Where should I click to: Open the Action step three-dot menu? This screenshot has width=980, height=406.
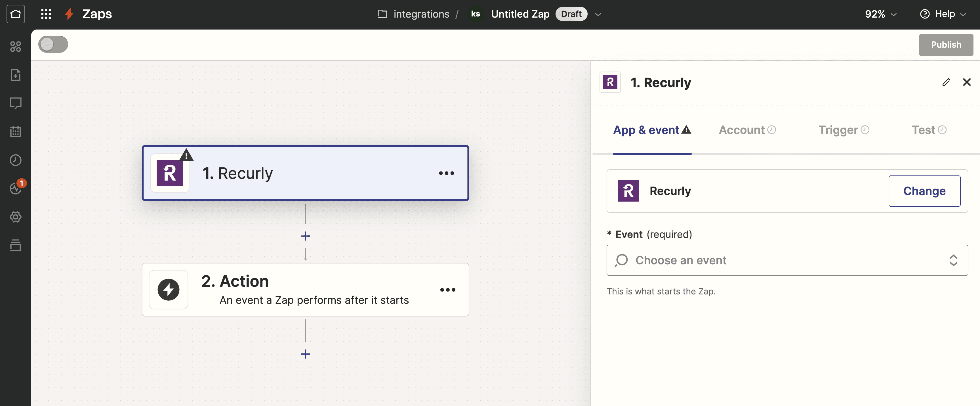tap(448, 290)
